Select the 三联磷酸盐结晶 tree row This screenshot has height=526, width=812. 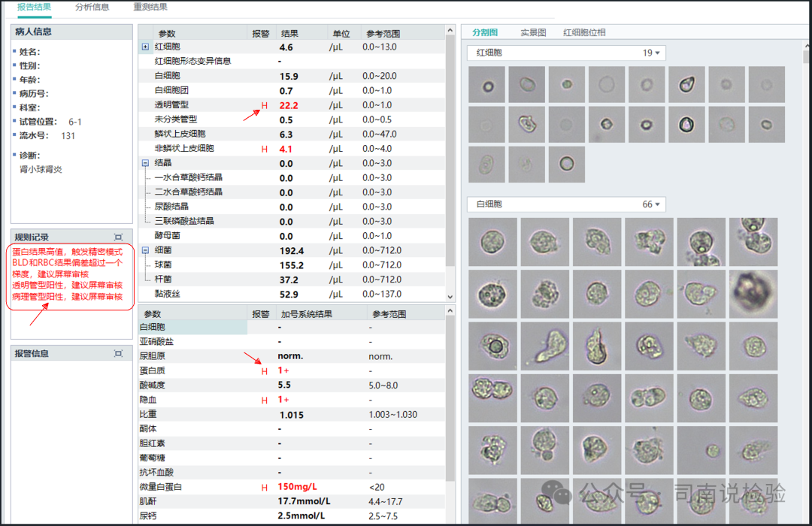291,221
